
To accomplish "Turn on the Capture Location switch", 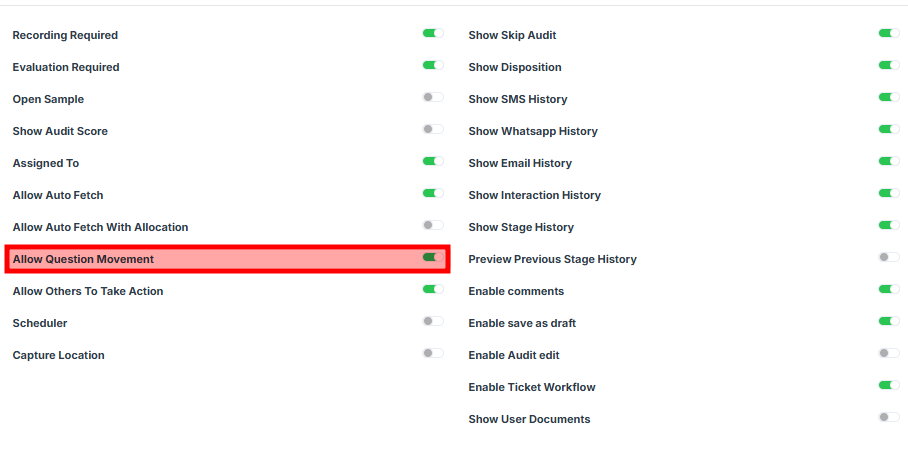I will [x=433, y=353].
